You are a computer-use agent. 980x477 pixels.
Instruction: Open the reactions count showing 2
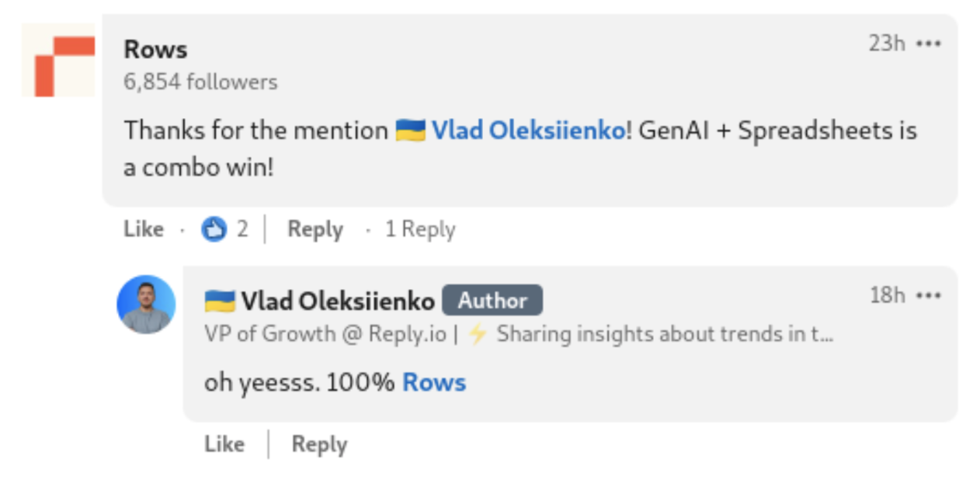242,229
